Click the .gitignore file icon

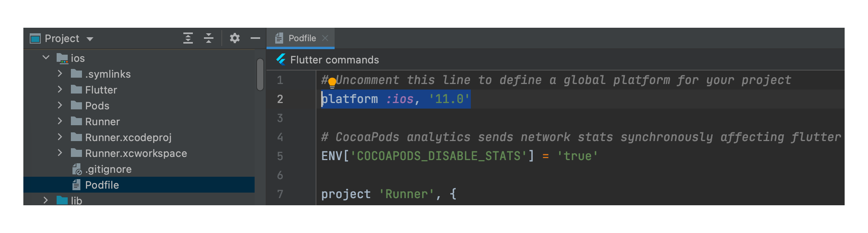(77, 169)
